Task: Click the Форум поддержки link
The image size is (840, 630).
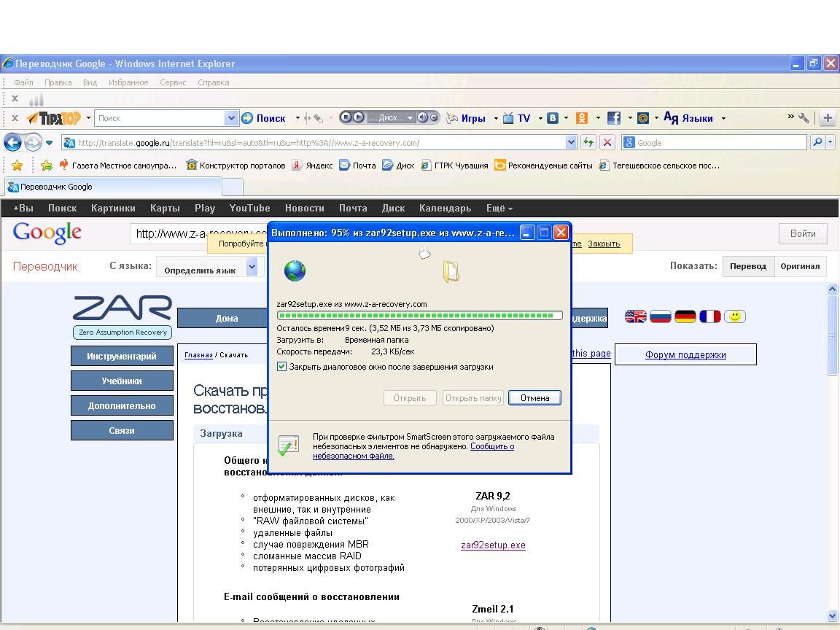Action: (x=685, y=354)
